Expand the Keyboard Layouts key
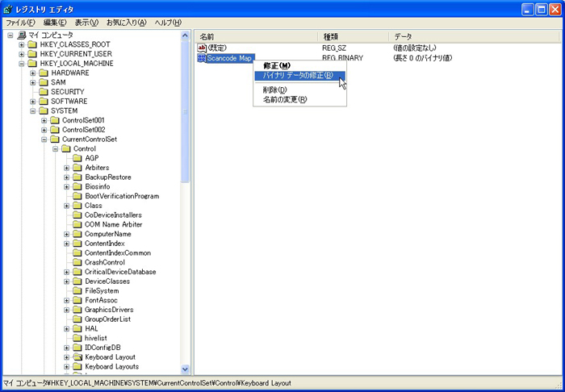Image resolution: width=565 pixels, height=392 pixels. [x=67, y=367]
